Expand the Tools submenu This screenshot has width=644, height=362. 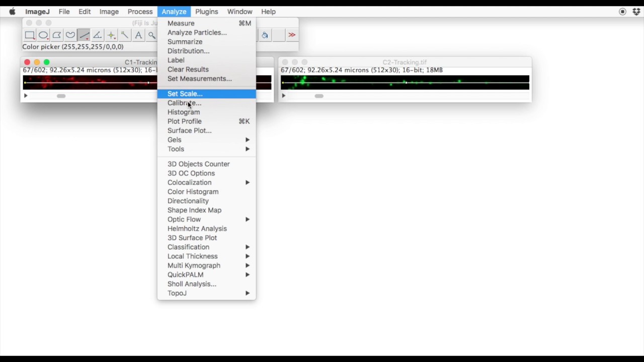(x=206, y=149)
